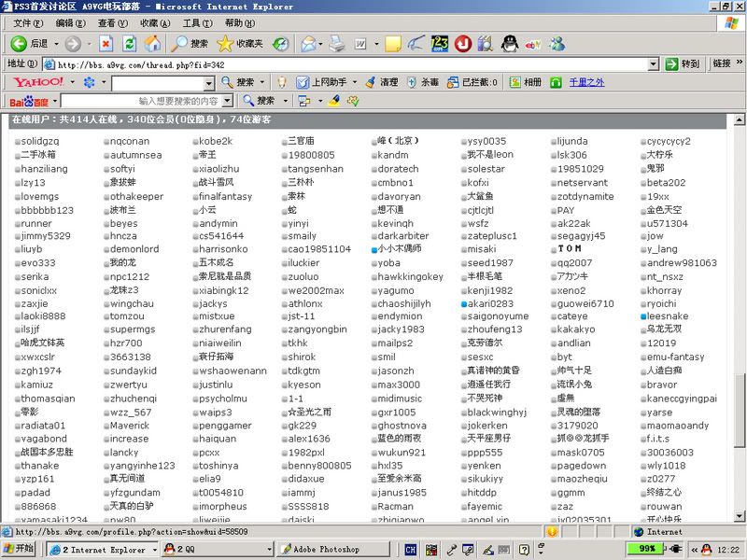Click the red Stop loading icon

pyautogui.click(x=106, y=44)
